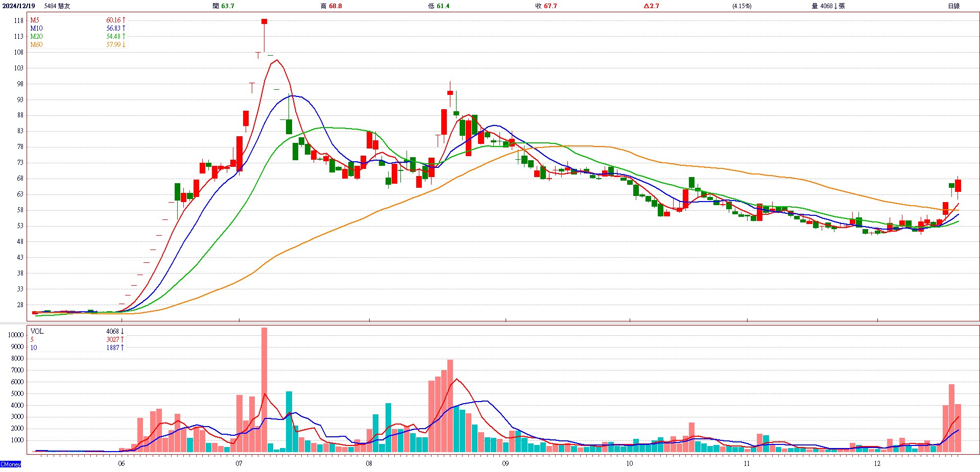Click the closing price 收 67.7
Image resolution: width=980 pixels, height=472 pixels.
[x=546, y=6]
